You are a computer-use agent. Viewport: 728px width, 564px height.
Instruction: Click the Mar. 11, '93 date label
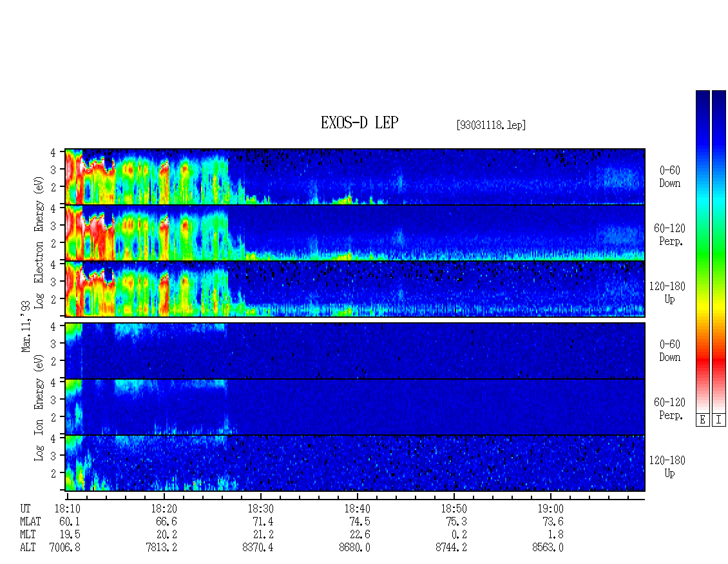click(26, 326)
